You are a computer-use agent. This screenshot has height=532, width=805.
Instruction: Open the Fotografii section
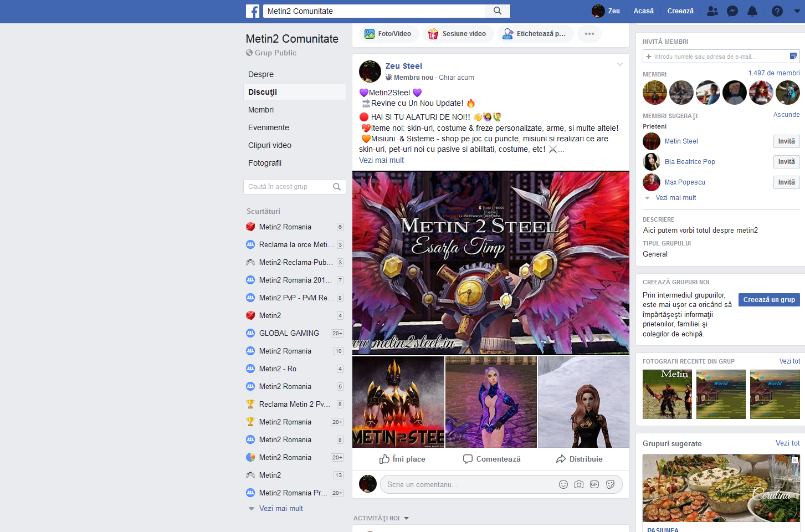point(265,163)
